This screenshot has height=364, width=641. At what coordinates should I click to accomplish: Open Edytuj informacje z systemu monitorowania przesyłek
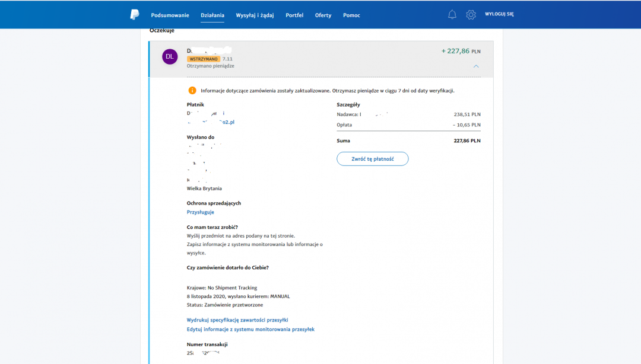pos(250,329)
